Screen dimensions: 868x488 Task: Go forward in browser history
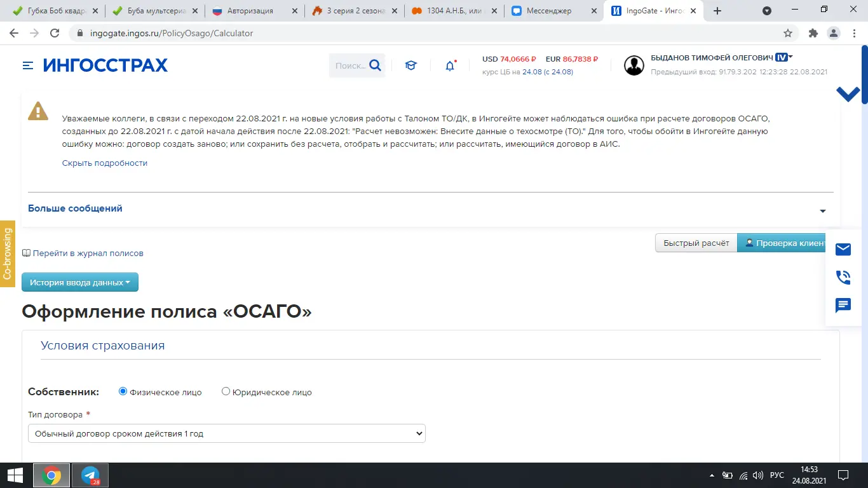(x=34, y=33)
